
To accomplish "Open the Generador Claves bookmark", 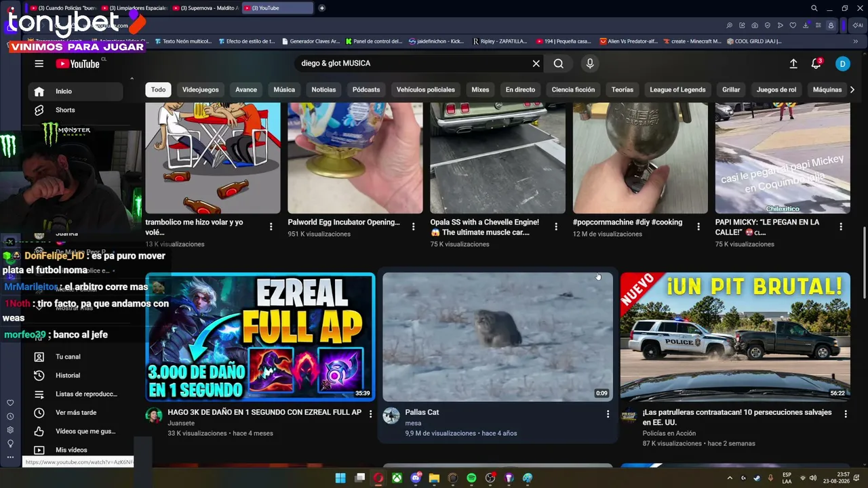I will pos(311,41).
